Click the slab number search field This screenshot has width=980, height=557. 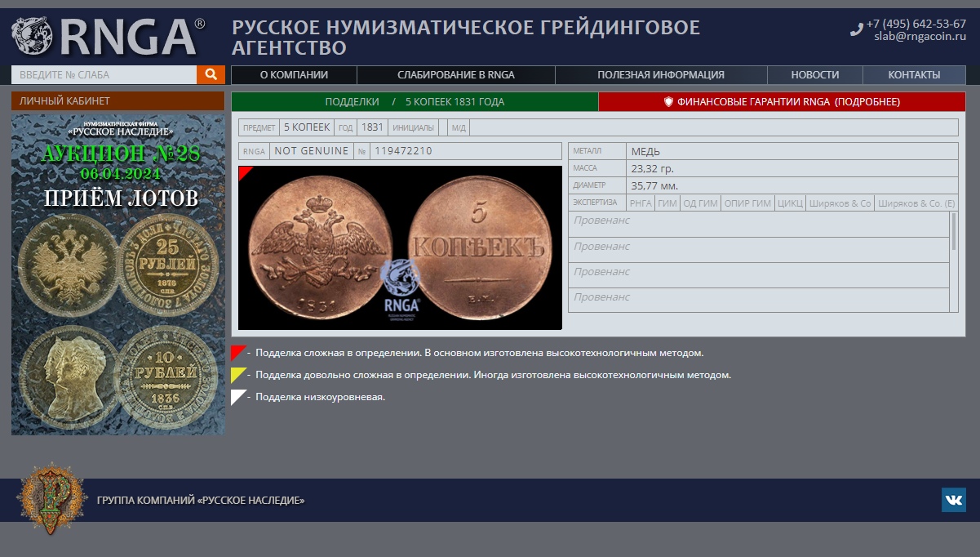pyautogui.click(x=104, y=75)
